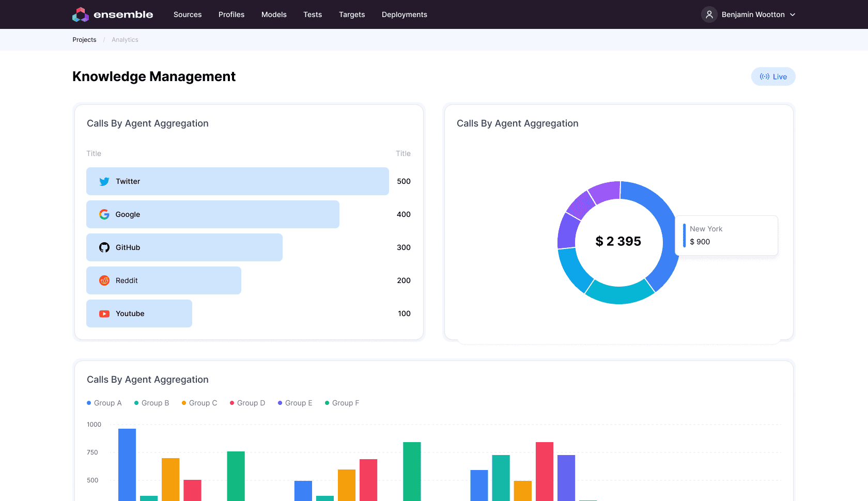Toggle Group E legend item
Viewport: 868px width, 501px height.
295,403
